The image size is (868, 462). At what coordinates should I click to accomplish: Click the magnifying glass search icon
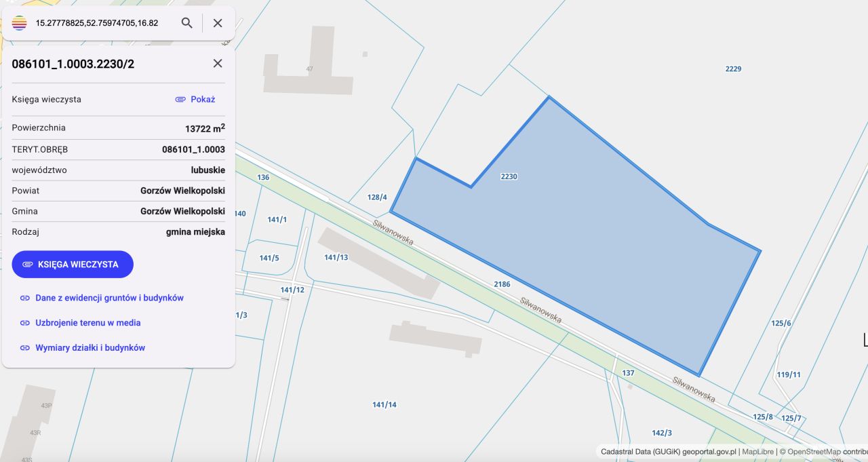coord(186,22)
